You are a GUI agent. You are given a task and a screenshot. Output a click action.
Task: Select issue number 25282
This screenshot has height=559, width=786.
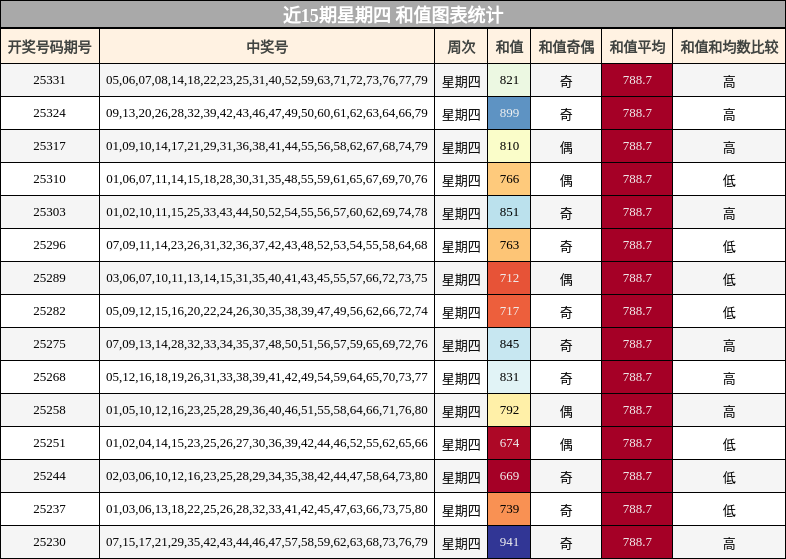point(50,311)
